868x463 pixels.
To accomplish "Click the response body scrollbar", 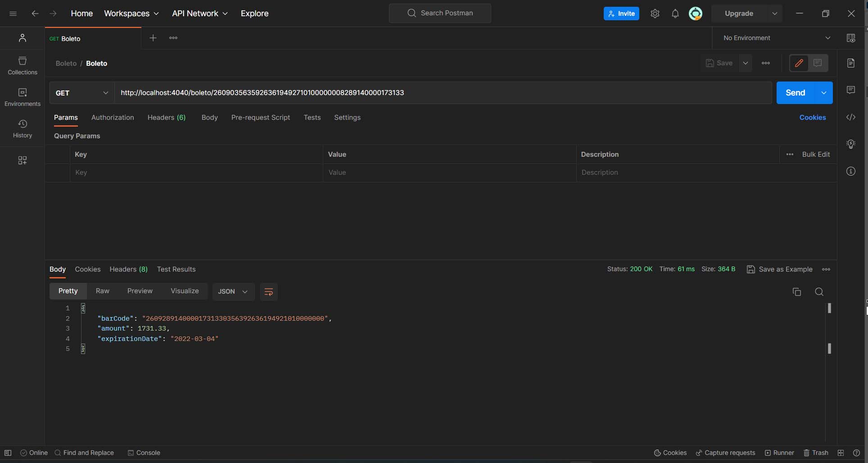I will 829,329.
